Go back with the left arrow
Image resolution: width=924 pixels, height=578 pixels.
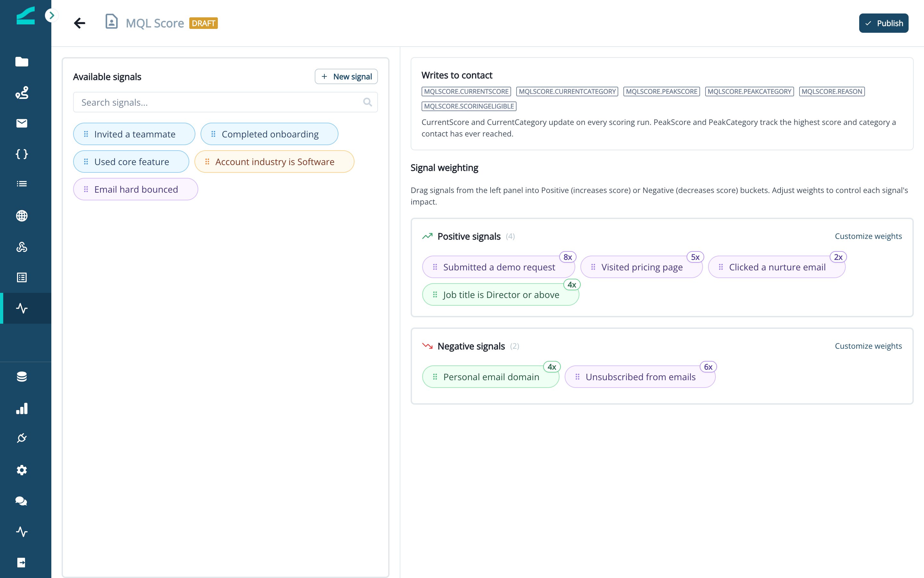tap(80, 23)
